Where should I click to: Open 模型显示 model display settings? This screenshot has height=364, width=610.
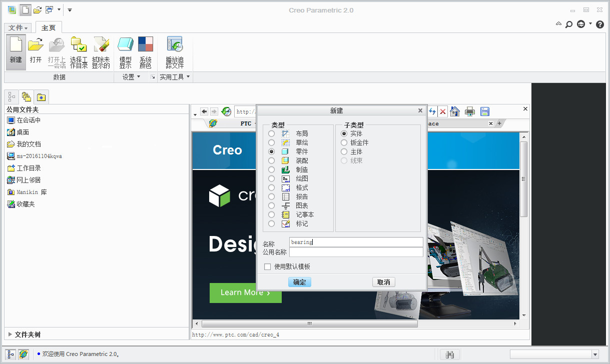(x=126, y=52)
